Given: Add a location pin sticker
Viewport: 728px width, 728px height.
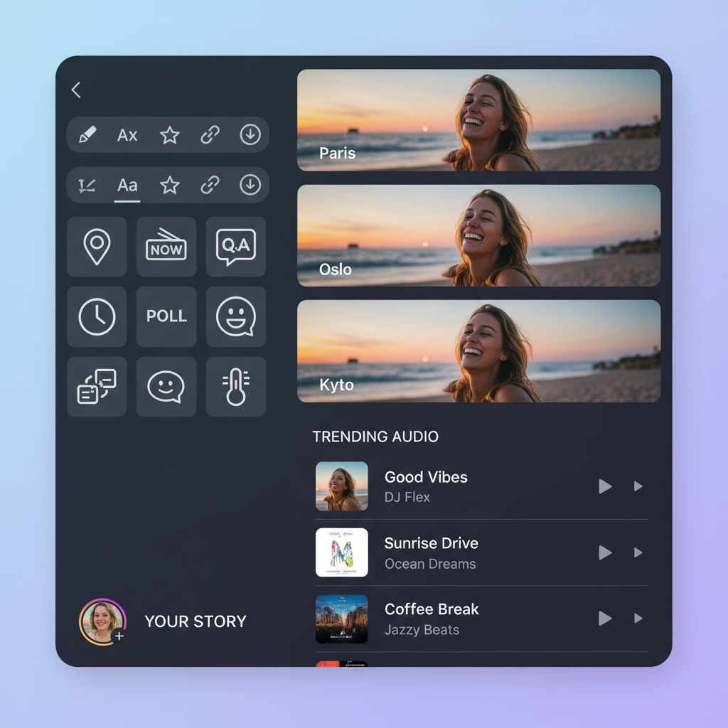Looking at the screenshot, I should tap(97, 247).
